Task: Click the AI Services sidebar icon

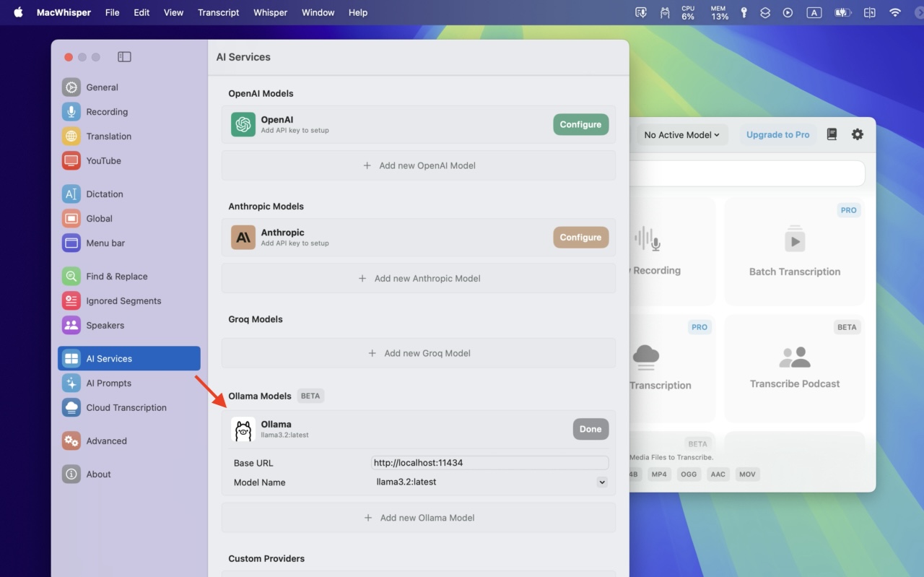Action: (x=71, y=359)
